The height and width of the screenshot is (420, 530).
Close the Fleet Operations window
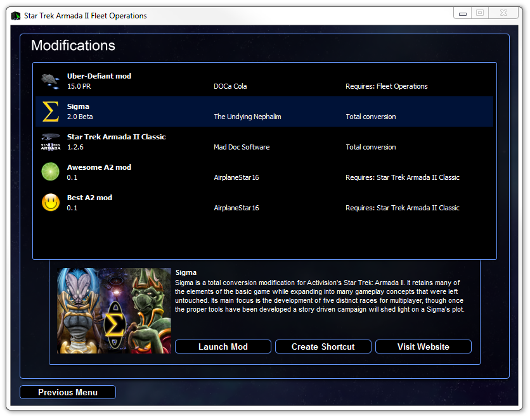[503, 13]
